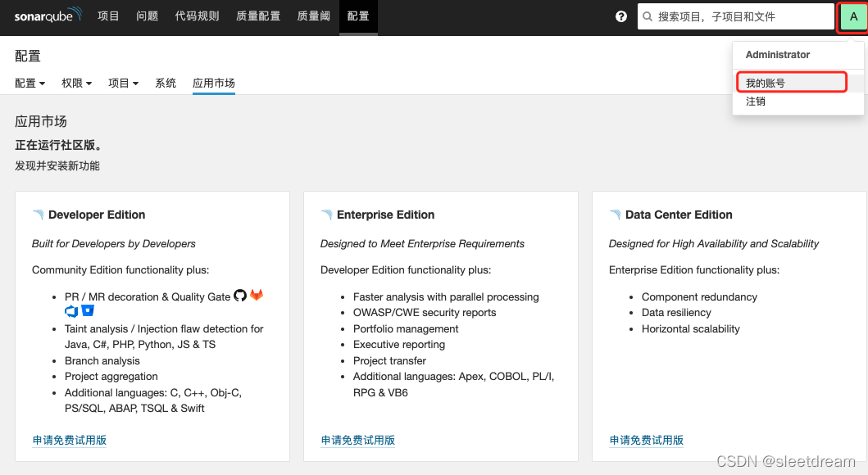Select the 应用市场 tab
The height and width of the screenshot is (475, 868).
[214, 83]
